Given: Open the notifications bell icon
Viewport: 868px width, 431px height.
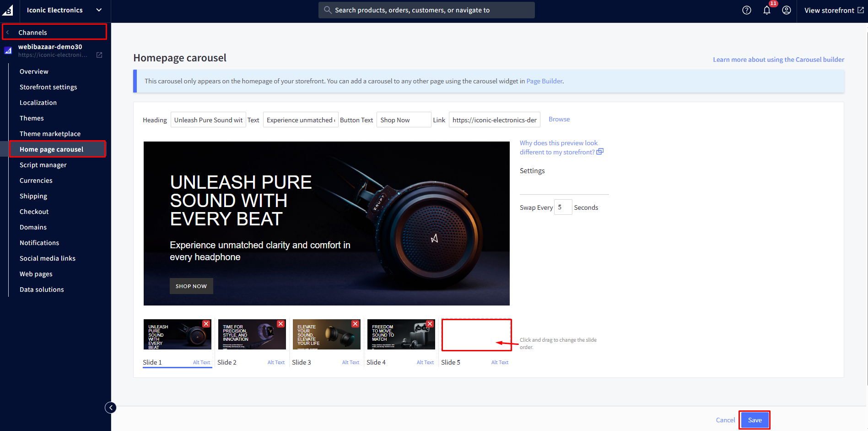Looking at the screenshot, I should [x=767, y=10].
